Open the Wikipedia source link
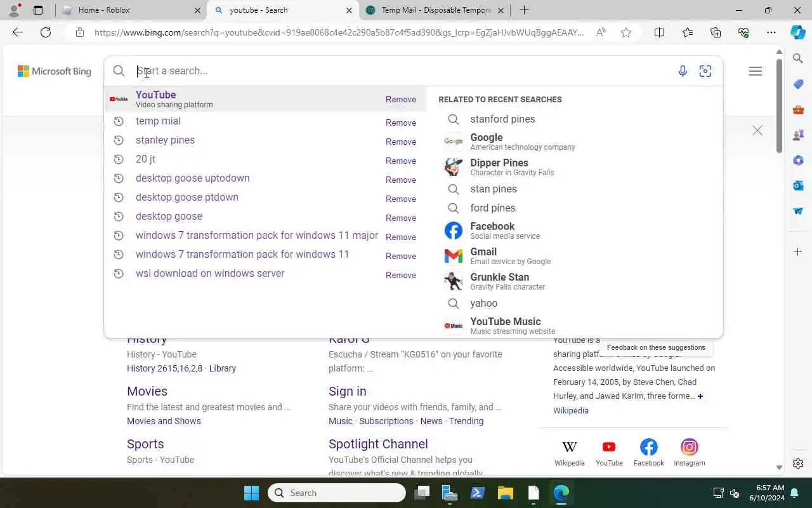812x508 pixels. click(x=571, y=410)
